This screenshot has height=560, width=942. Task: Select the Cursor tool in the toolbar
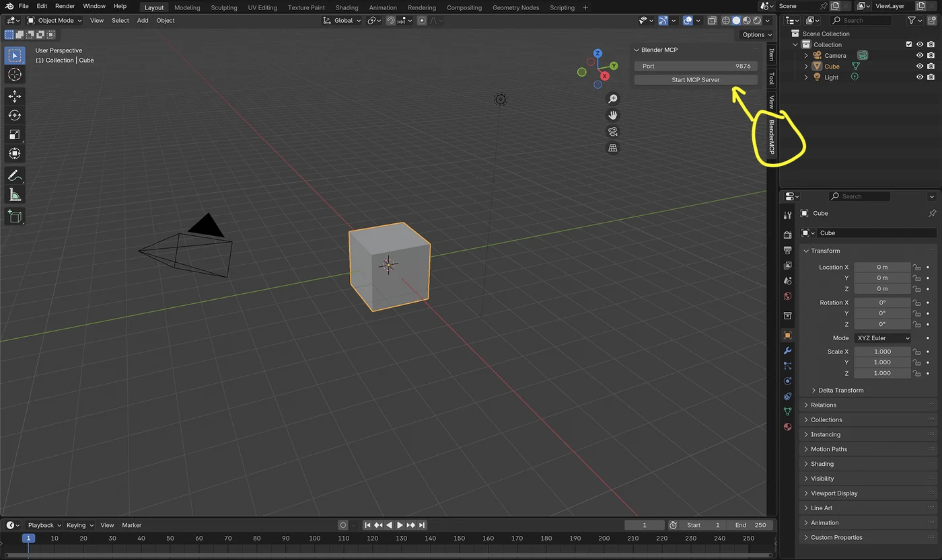pyautogui.click(x=14, y=75)
